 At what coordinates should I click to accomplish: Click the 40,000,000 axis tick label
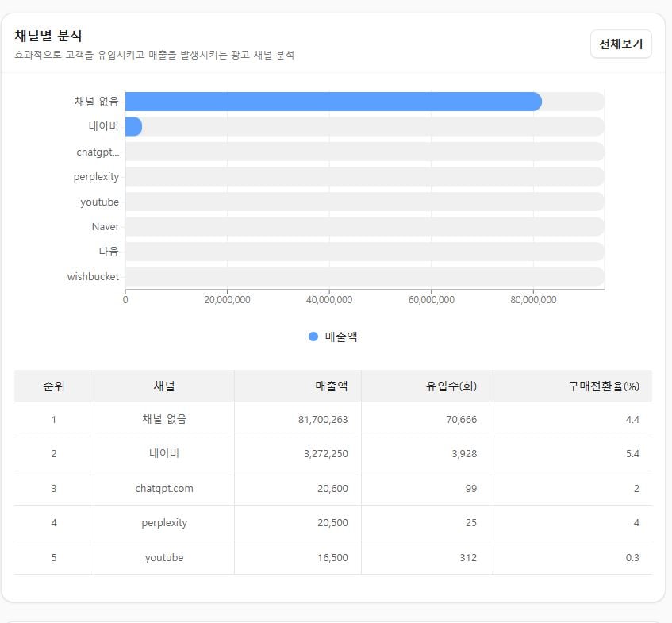[329, 300]
